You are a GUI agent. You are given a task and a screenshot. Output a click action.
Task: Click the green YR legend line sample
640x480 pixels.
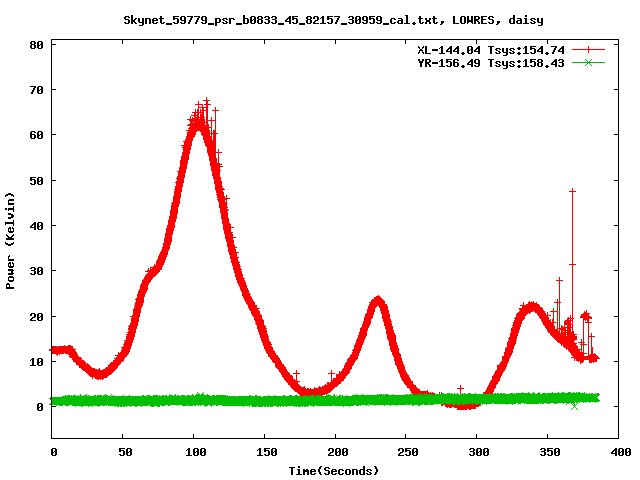coord(588,62)
